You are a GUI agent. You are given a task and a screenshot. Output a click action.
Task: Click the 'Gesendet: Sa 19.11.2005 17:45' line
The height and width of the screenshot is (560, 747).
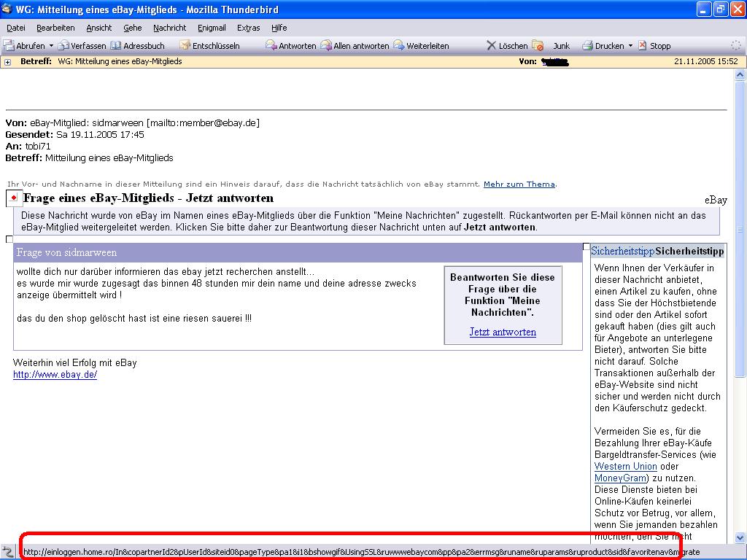pyautogui.click(x=75, y=134)
